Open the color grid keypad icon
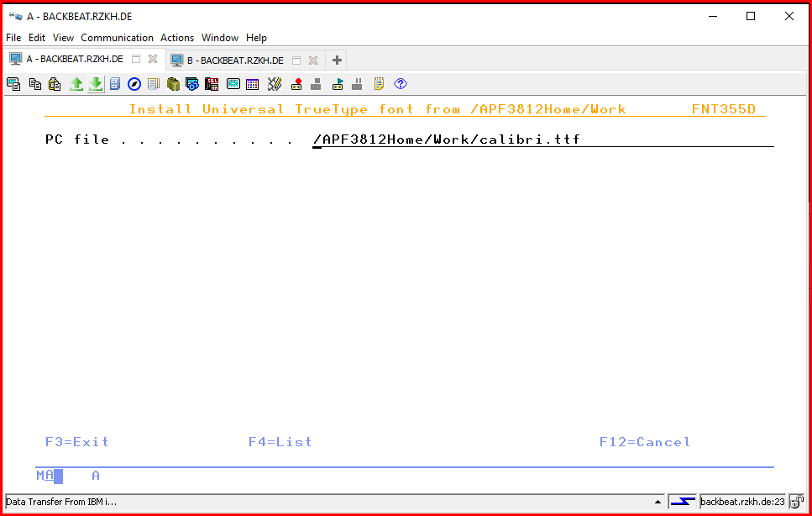Image resolution: width=812 pixels, height=516 pixels. click(x=253, y=84)
